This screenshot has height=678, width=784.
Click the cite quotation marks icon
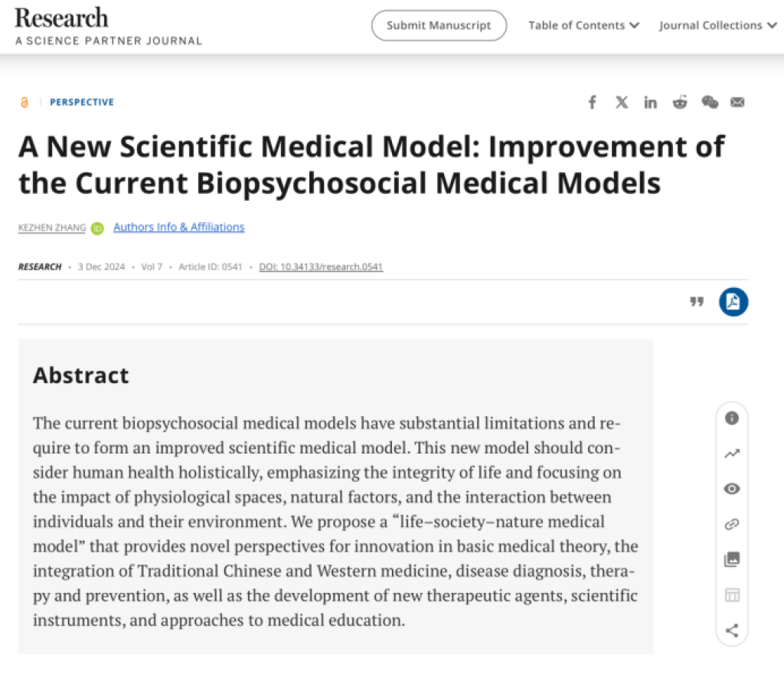click(x=696, y=302)
